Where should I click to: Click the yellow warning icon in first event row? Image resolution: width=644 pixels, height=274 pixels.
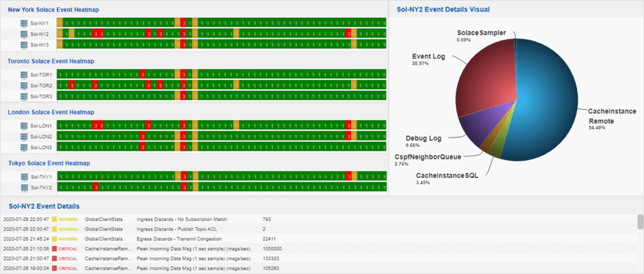pyautogui.click(x=54, y=219)
